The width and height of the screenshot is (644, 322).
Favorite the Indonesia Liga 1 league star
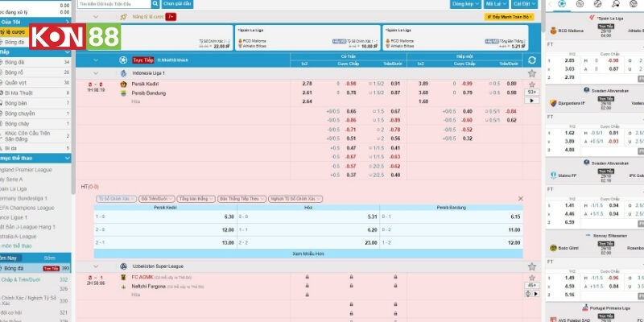point(531,73)
